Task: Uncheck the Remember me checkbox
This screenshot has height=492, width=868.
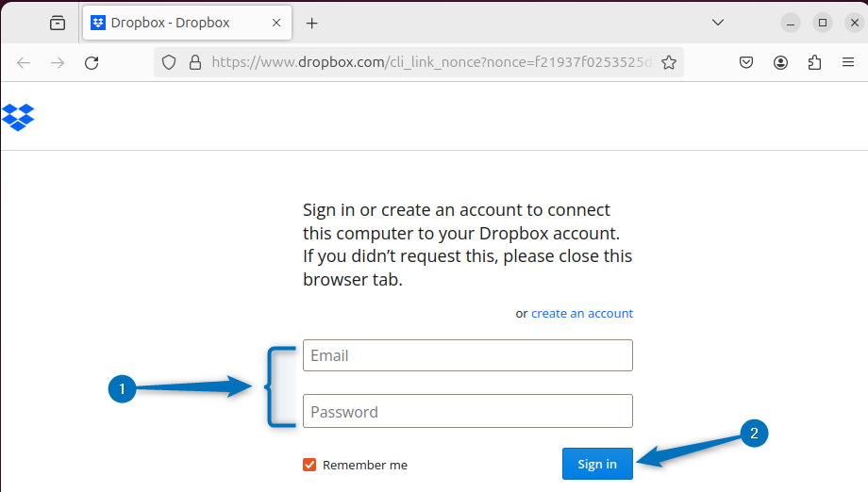Action: coord(309,465)
